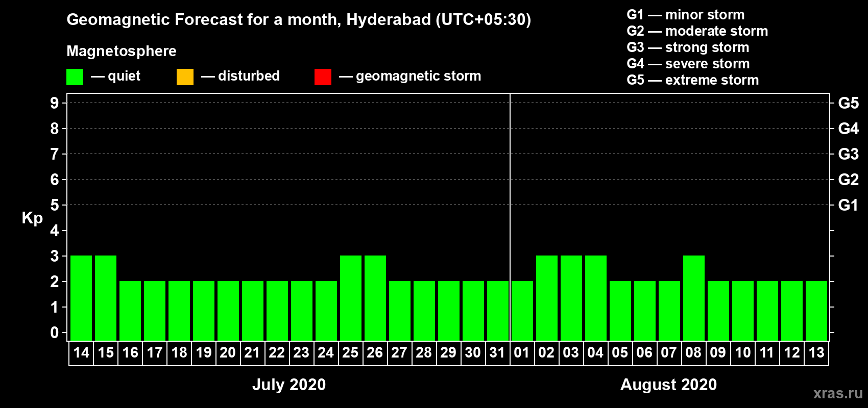Select the green bar above July 14
The height and width of the screenshot is (408, 868).
tap(81, 298)
